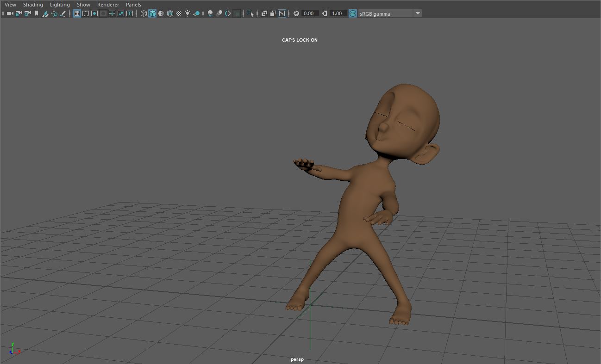Toggle Textured display checkerboard icon
This screenshot has width=601, height=364.
tap(179, 13)
